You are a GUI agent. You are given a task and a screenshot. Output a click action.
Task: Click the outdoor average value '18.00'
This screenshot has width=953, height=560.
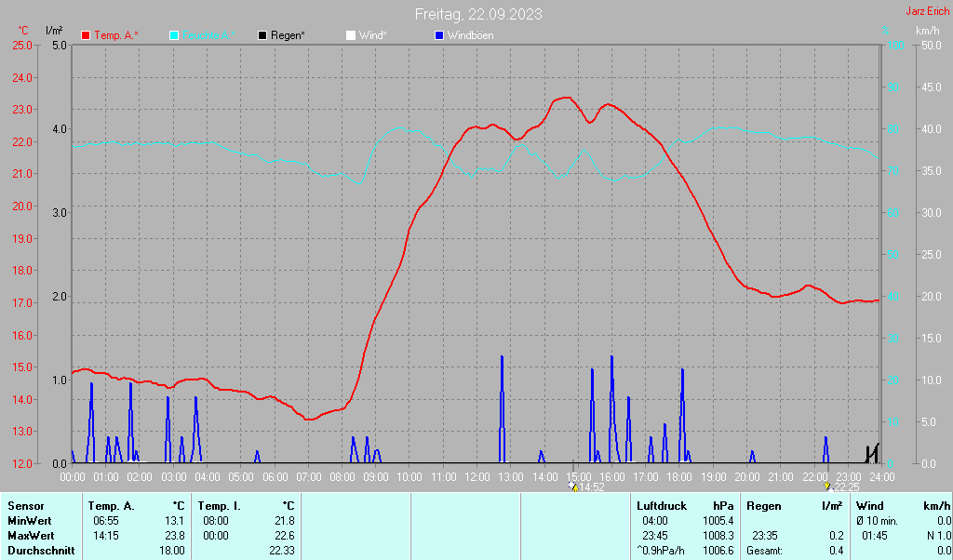point(172,551)
